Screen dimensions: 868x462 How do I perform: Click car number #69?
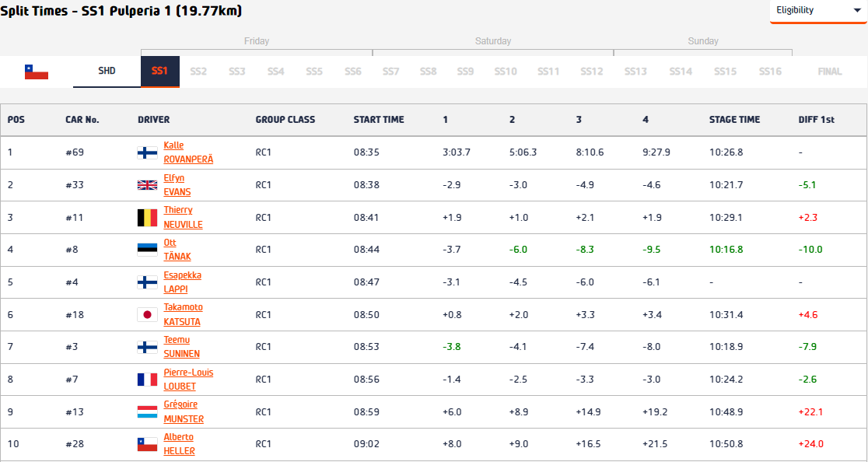point(74,152)
